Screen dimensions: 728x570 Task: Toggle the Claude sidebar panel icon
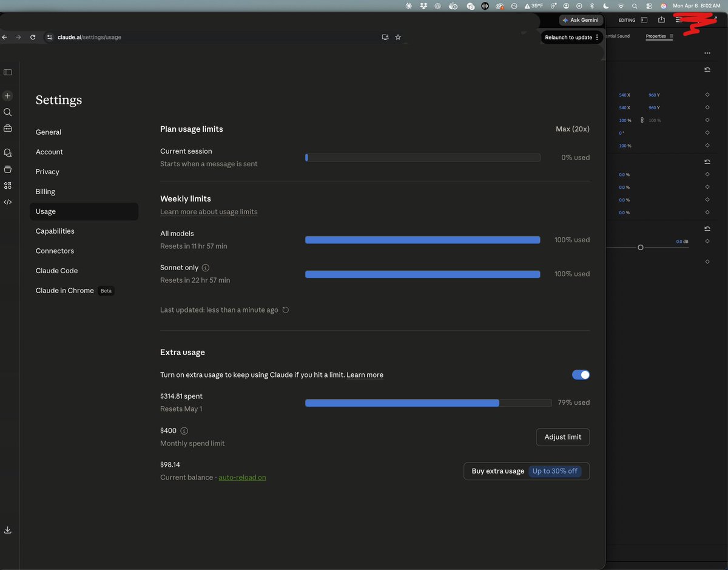(7, 72)
